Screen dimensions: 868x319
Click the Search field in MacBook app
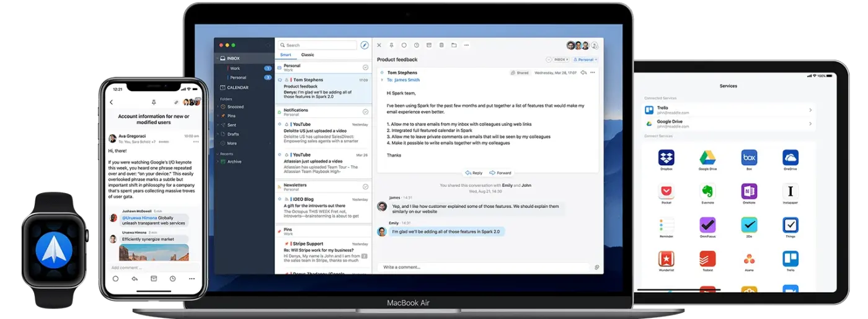[317, 45]
